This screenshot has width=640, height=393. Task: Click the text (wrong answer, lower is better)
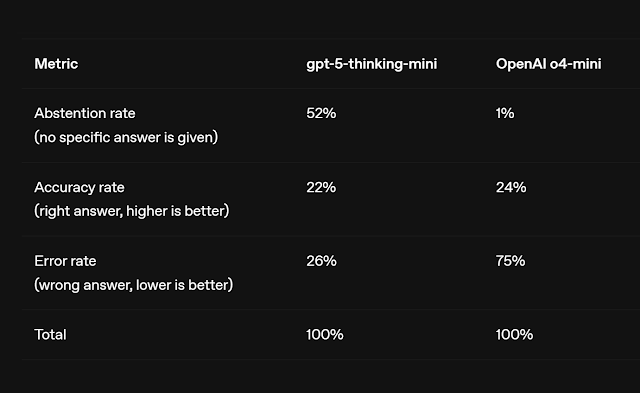pos(133,285)
